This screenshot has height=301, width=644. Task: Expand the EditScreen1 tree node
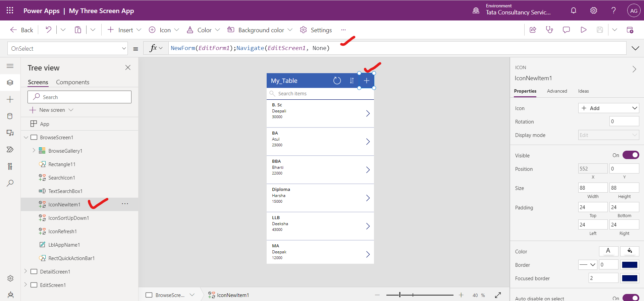pyautogui.click(x=25, y=285)
